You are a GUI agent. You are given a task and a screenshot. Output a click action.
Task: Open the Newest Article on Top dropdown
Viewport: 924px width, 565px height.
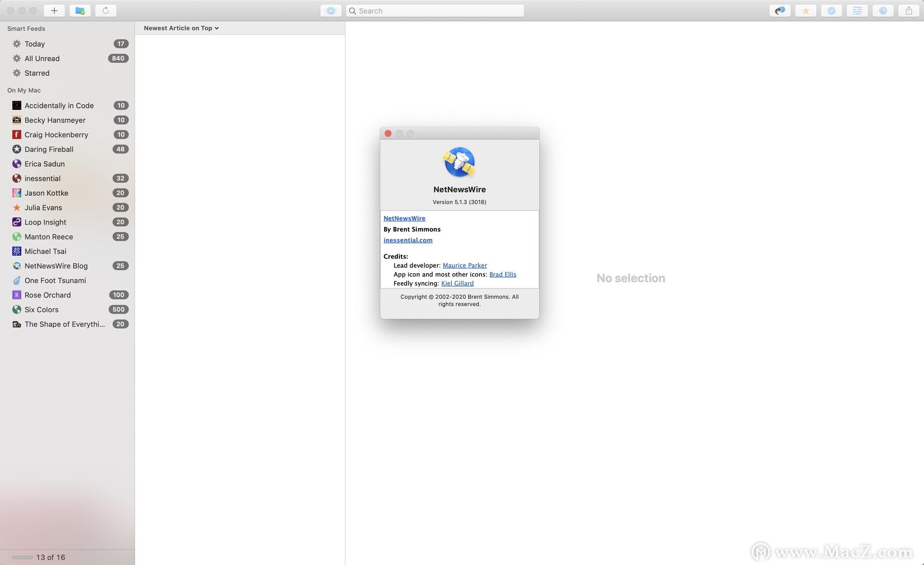click(x=181, y=28)
